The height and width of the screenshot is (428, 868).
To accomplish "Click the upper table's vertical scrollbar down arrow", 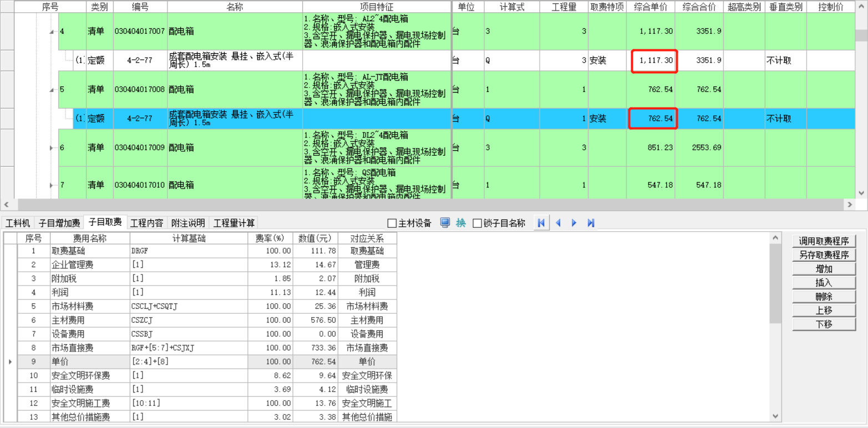I will click(x=861, y=193).
